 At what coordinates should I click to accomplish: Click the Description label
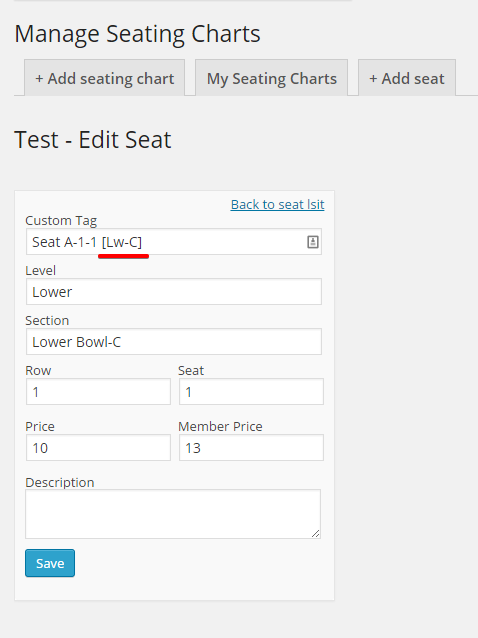(x=60, y=483)
